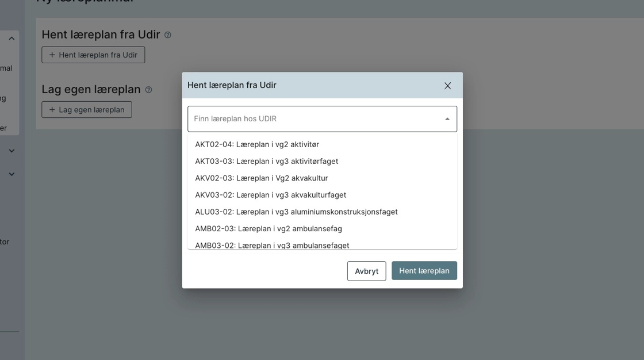Click the plus icon in Lag egen læreplan button
This screenshot has height=360, width=644.
tap(52, 110)
